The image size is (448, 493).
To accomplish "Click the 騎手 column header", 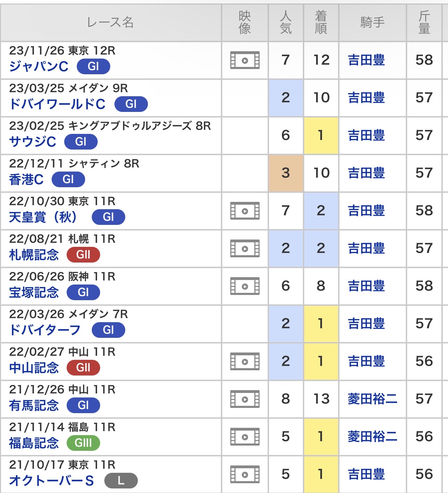I will coord(372,23).
